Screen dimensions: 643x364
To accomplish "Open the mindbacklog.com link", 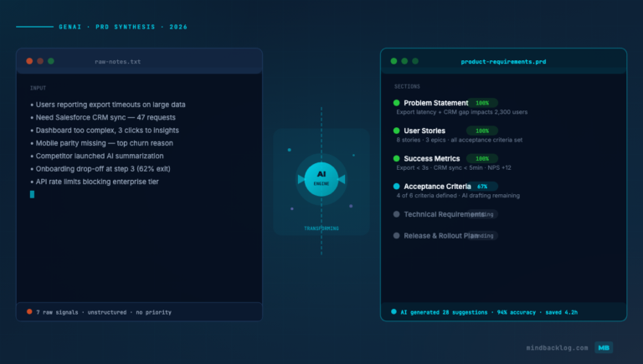I will click(x=557, y=347).
